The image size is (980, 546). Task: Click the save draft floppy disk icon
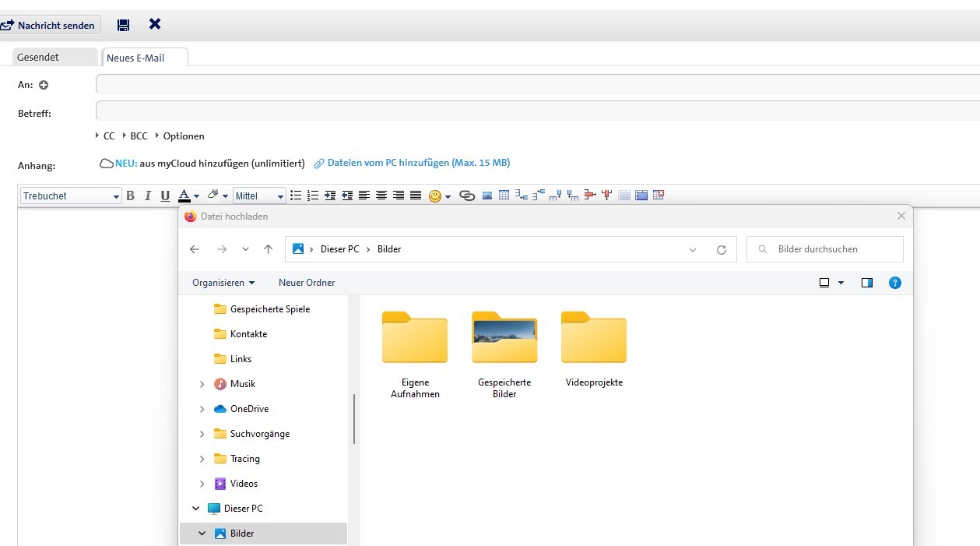[x=123, y=25]
